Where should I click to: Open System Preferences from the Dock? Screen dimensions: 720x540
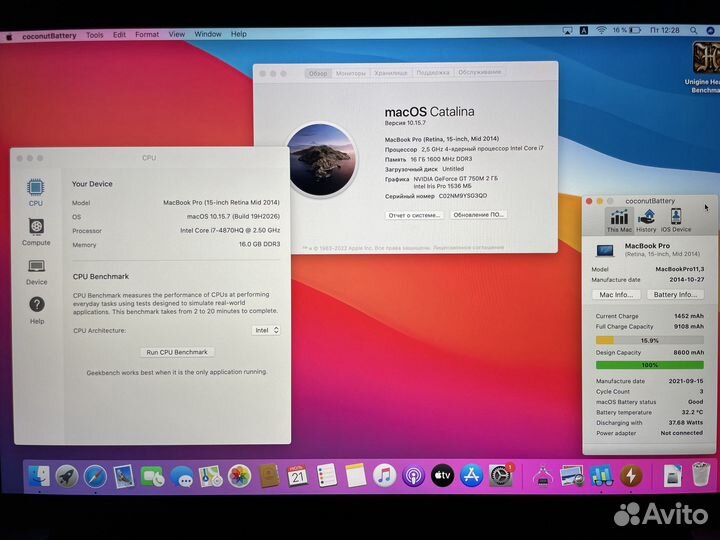pyautogui.click(x=501, y=476)
